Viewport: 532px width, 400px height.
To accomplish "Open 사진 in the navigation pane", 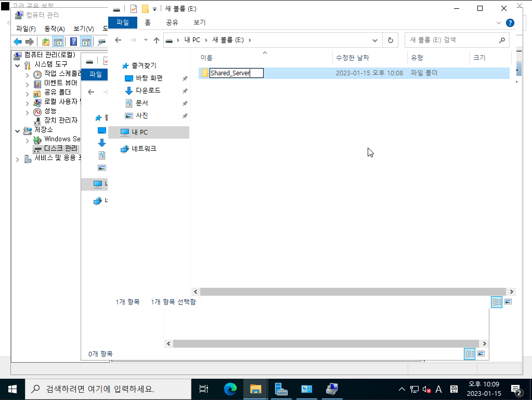I will [142, 116].
